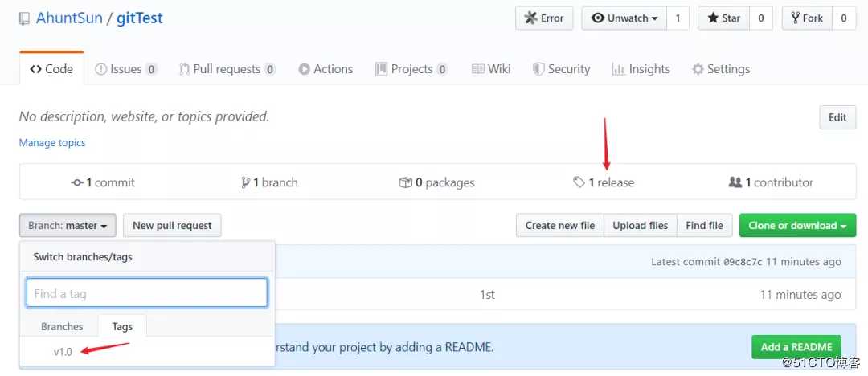The width and height of the screenshot is (868, 376).
Task: Select the Code tab
Action: click(x=51, y=68)
